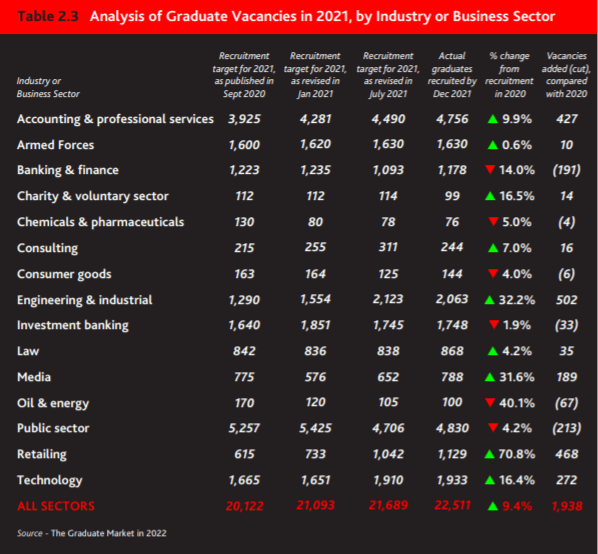Click the Law sector value 868
Image resolution: width=598 pixels, height=554 pixels.
pyautogui.click(x=452, y=351)
